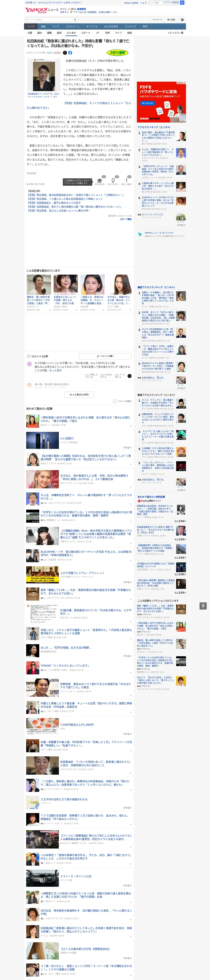
Task: Share the article on Facebook
Action: pyautogui.click(x=70, y=53)
